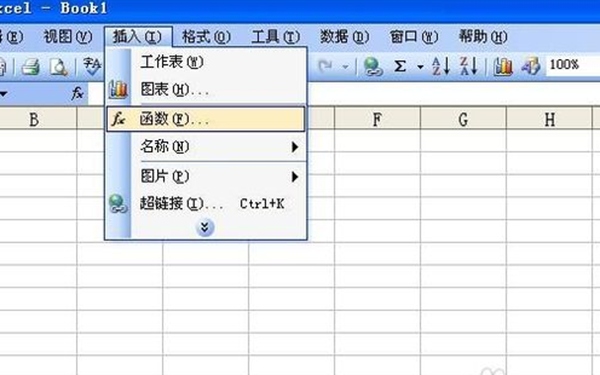Click the fx insert function button
This screenshot has height=375, width=600.
pyautogui.click(x=77, y=93)
